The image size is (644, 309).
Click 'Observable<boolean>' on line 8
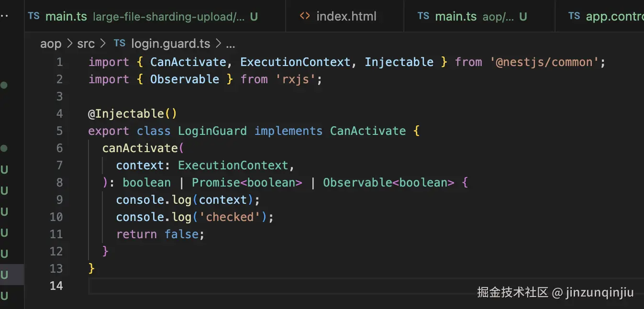tap(389, 183)
